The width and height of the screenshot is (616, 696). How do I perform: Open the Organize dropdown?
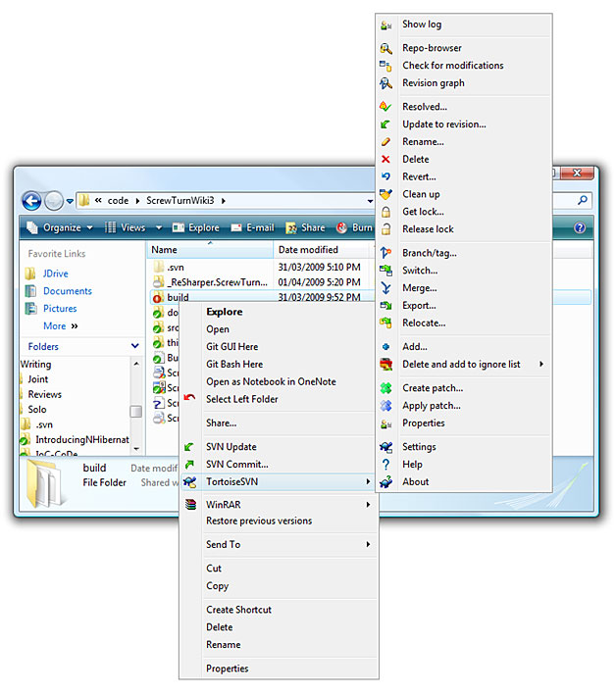tap(60, 228)
